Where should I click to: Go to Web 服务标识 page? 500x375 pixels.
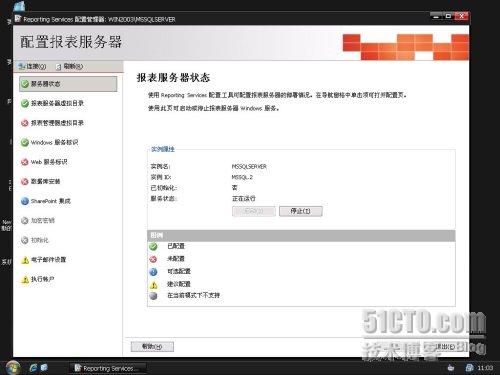click(44, 162)
